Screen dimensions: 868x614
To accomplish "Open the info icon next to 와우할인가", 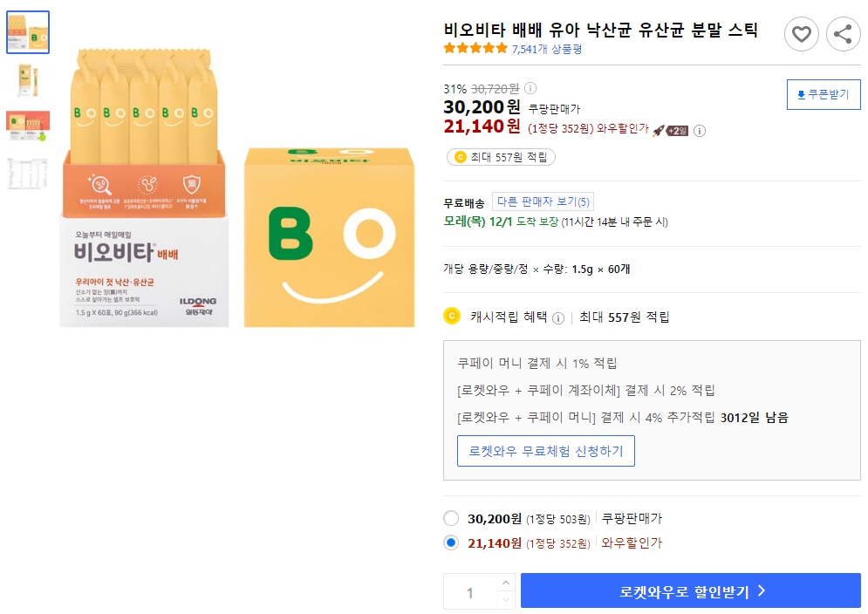I will [701, 133].
